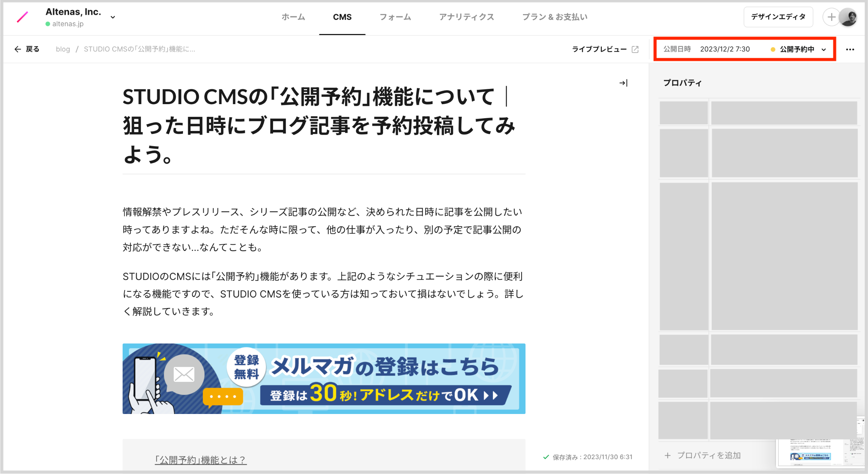Click プロパティを追加 button
The width and height of the screenshot is (868, 474).
coord(702,456)
